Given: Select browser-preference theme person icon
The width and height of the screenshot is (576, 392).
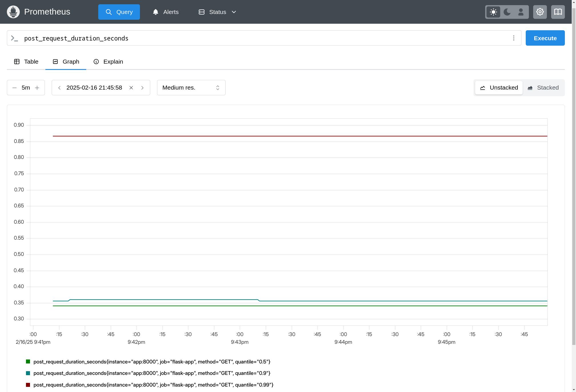Looking at the screenshot, I should pos(521,12).
